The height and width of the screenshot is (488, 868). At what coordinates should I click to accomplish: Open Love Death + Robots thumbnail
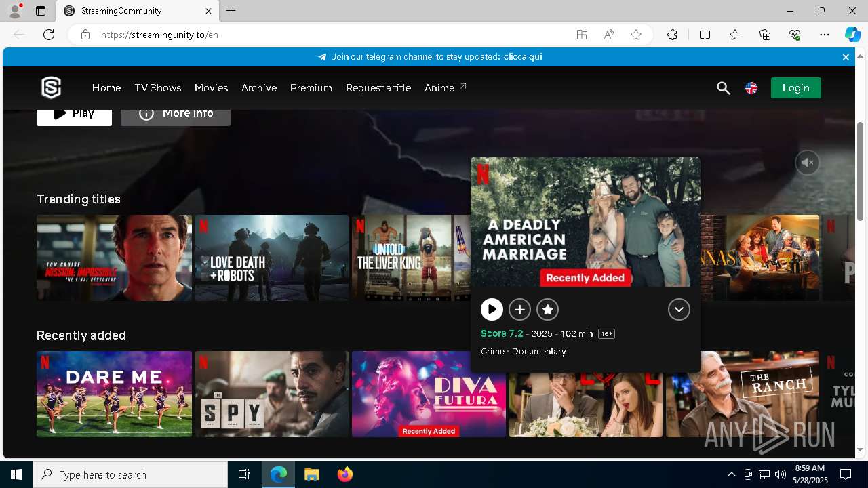272,258
